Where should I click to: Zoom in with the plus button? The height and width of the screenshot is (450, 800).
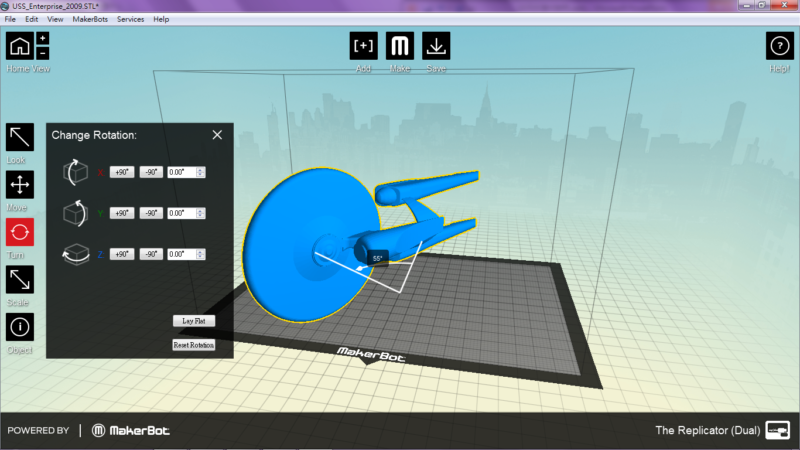(x=43, y=38)
